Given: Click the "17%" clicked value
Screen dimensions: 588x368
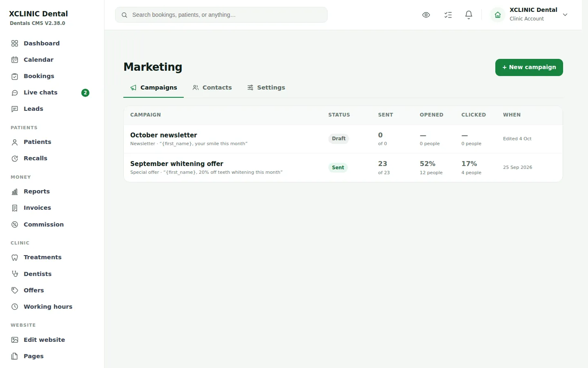Looking at the screenshot, I should [x=469, y=164].
